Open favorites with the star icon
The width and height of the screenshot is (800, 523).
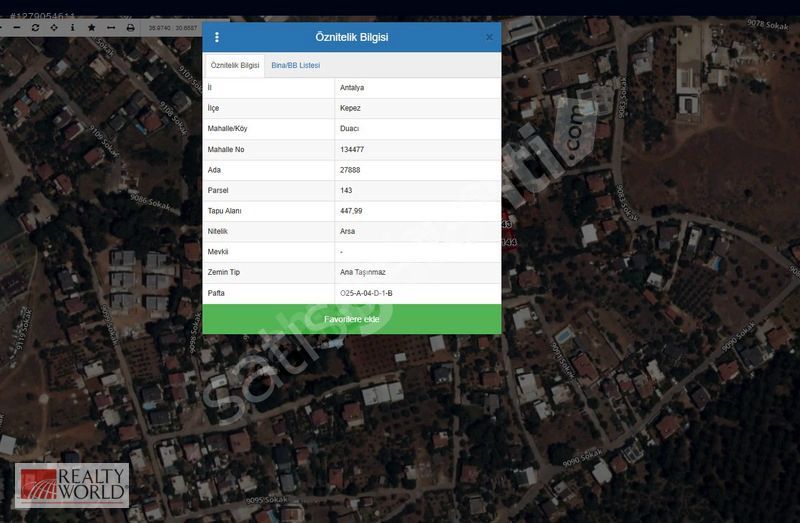tap(91, 28)
